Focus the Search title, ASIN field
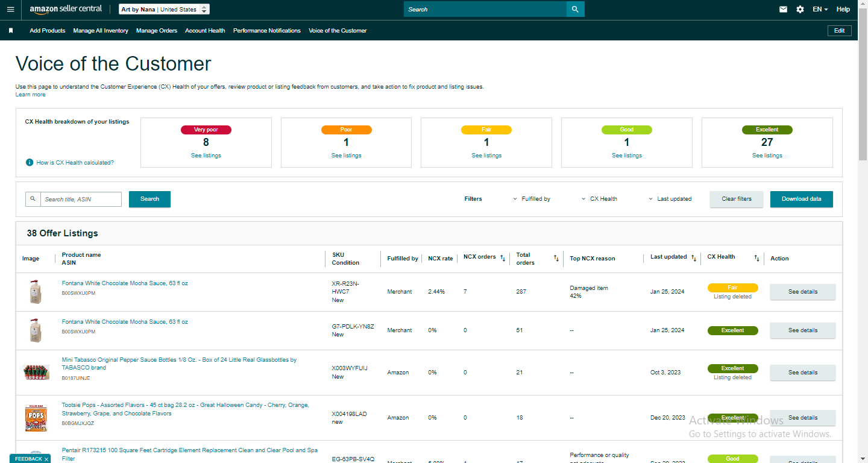 81,199
